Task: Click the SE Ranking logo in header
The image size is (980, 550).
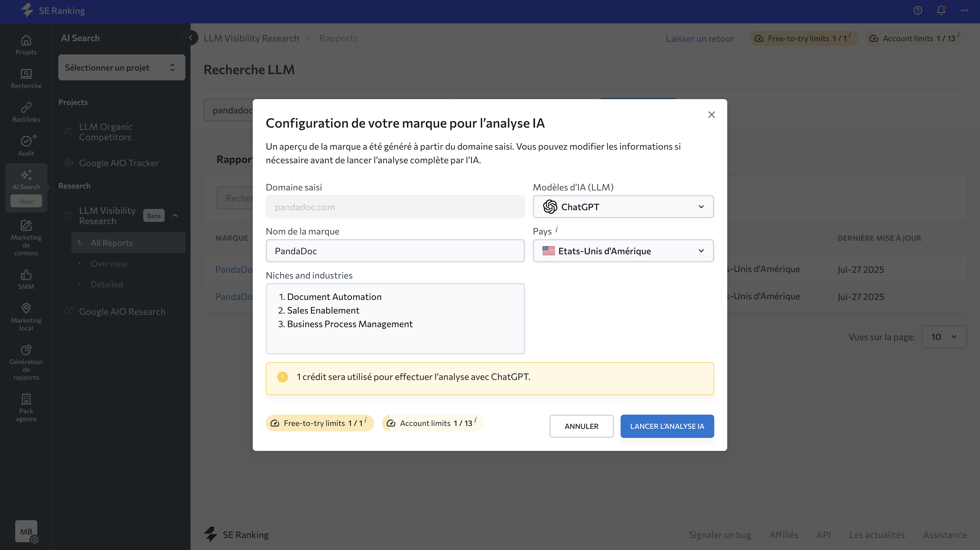Action: (53, 11)
